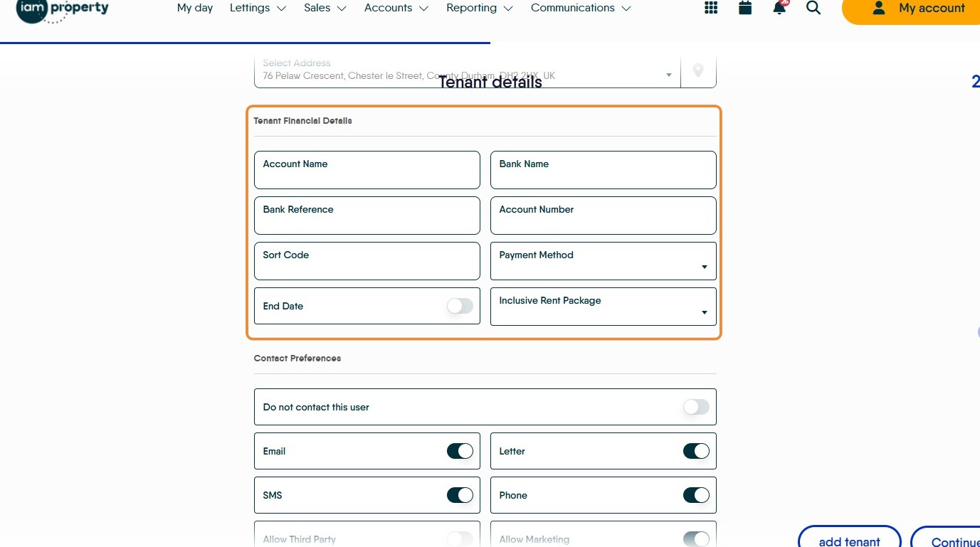Disable the Email contact preference
This screenshot has height=547, width=980.
(x=460, y=451)
